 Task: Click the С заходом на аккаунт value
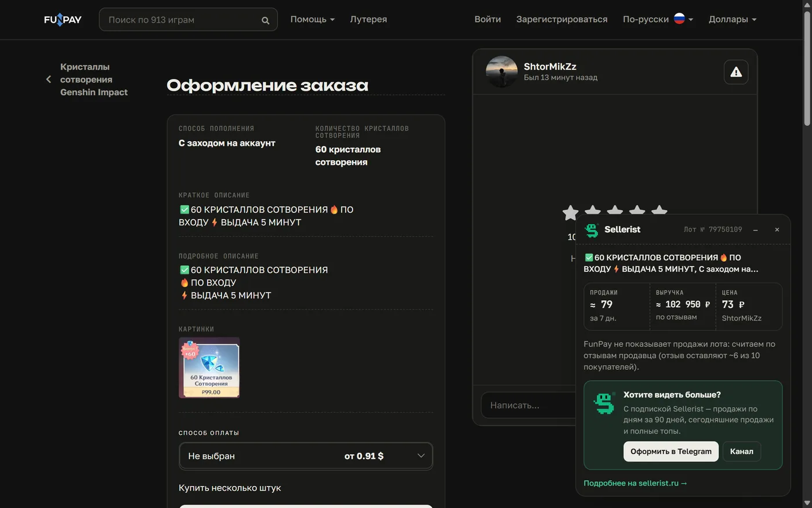(x=227, y=143)
